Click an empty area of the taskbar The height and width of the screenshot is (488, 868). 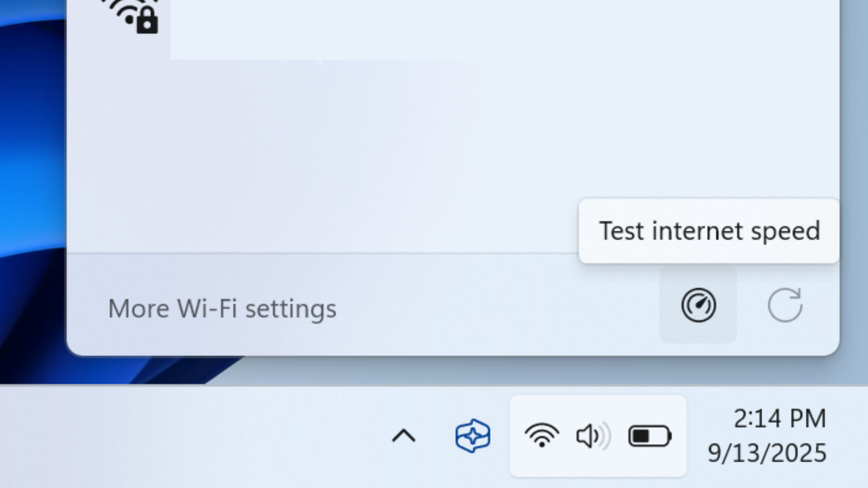coord(181,436)
